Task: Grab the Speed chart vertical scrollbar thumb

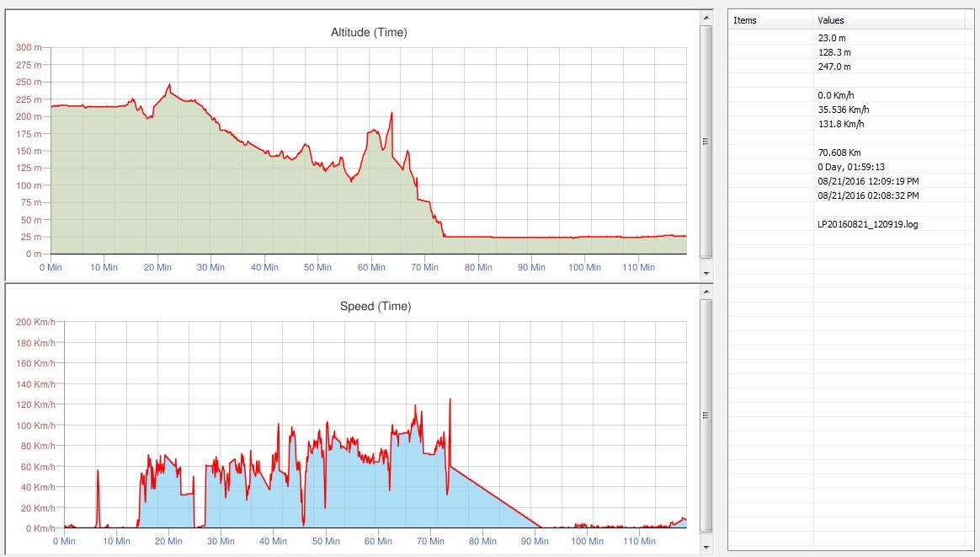Action: point(706,415)
